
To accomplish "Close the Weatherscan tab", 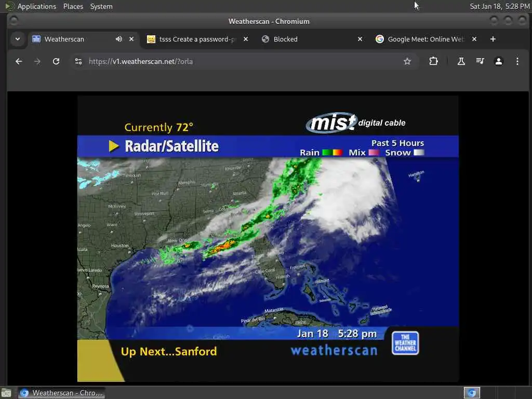I will [131, 39].
